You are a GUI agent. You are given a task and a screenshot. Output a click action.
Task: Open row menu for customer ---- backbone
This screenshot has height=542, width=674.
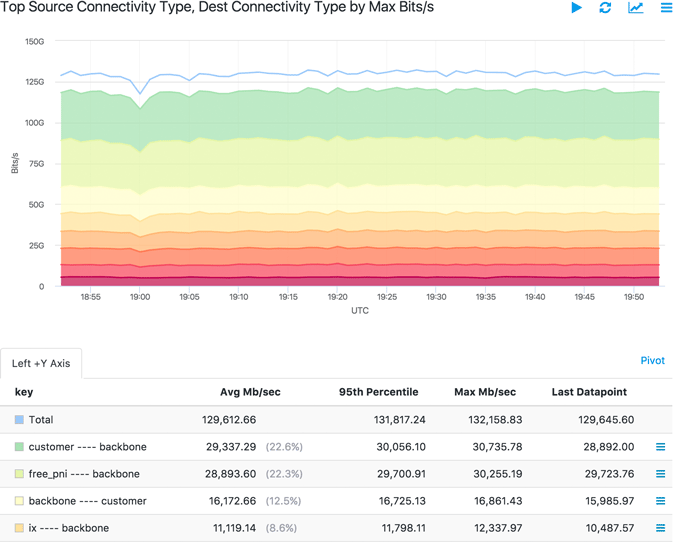point(660,447)
